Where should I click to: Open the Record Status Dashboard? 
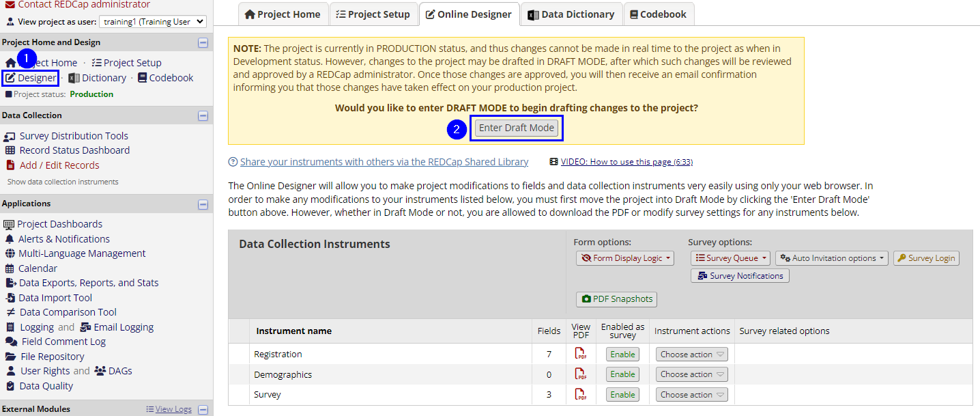point(74,150)
